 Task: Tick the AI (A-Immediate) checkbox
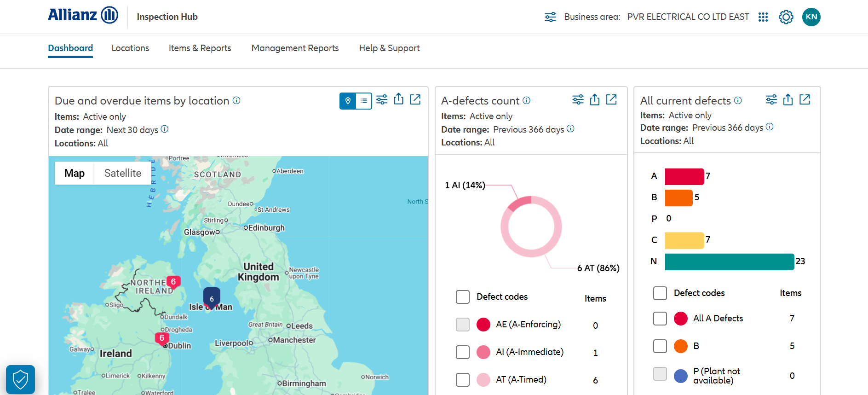462,352
